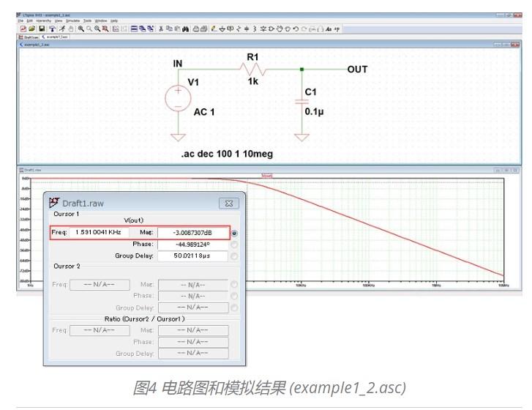This screenshot has height=410, width=532.
Task: Close the Draft1.raw cursor dialog
Action: click(229, 204)
